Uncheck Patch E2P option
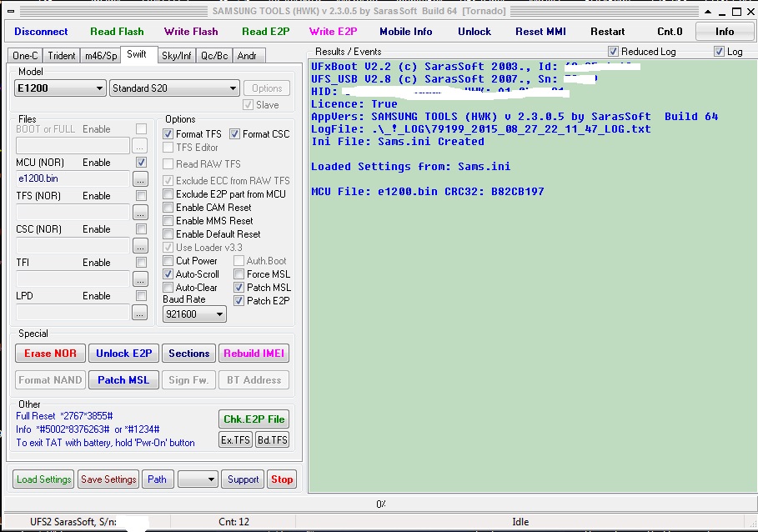Image resolution: width=758 pixels, height=532 pixels. tap(238, 300)
